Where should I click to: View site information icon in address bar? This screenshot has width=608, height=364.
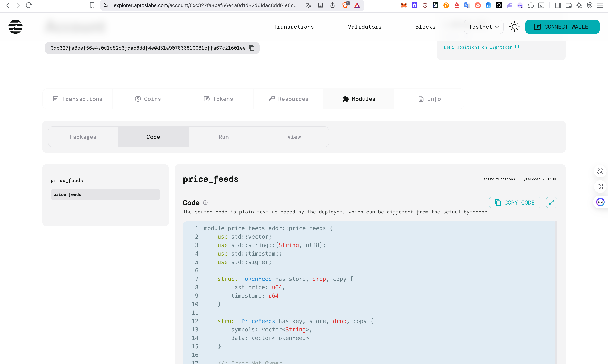tap(106, 5)
